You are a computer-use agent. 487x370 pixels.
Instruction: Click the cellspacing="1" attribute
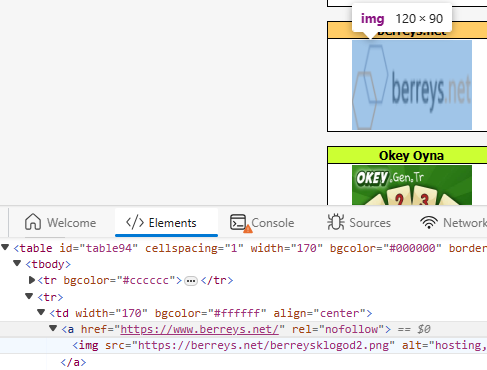194,248
